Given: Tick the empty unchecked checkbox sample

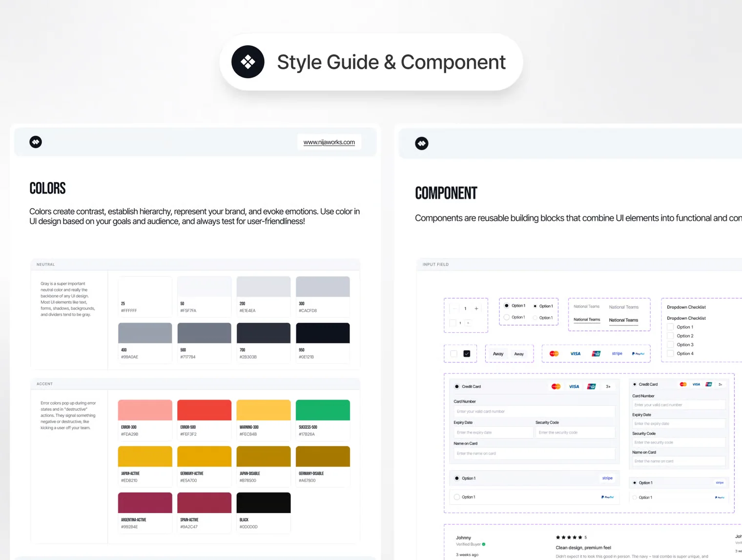Looking at the screenshot, I should (454, 354).
